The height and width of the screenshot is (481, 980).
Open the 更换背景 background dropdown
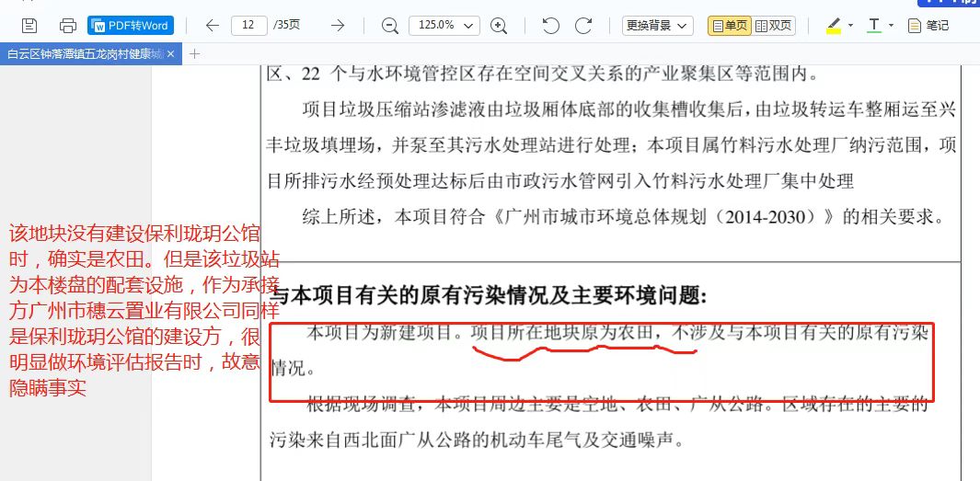[657, 26]
